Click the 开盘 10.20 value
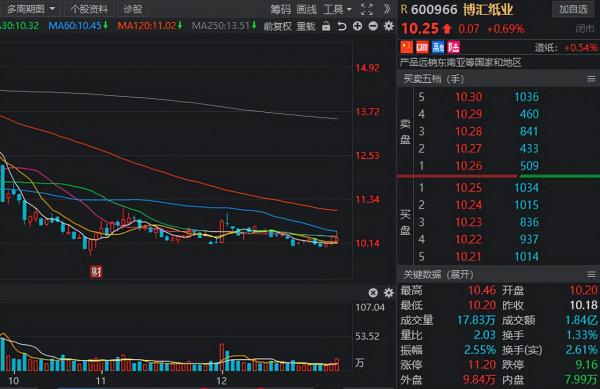Screen dimensions: 600x389 pyautogui.click(x=584, y=290)
